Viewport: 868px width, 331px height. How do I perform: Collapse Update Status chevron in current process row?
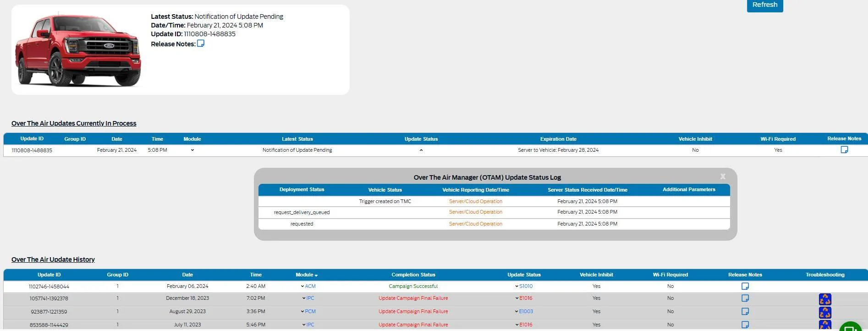tap(421, 150)
